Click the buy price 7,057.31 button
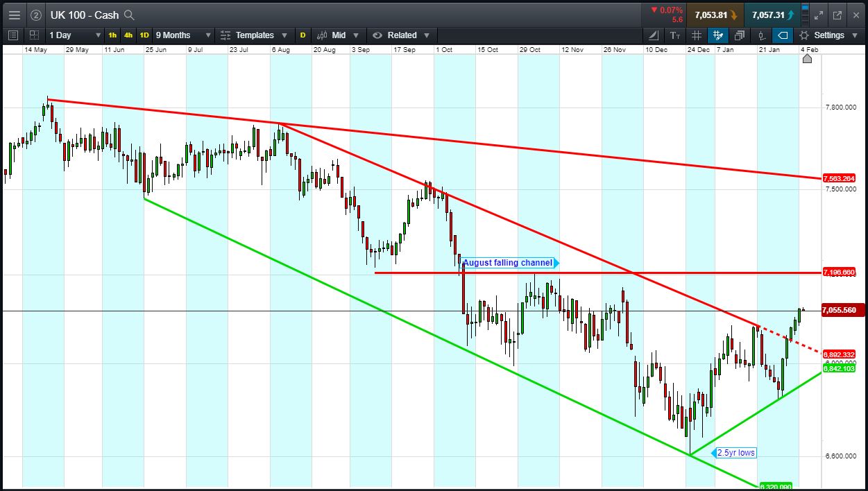The height and width of the screenshot is (491, 868). coord(771,15)
